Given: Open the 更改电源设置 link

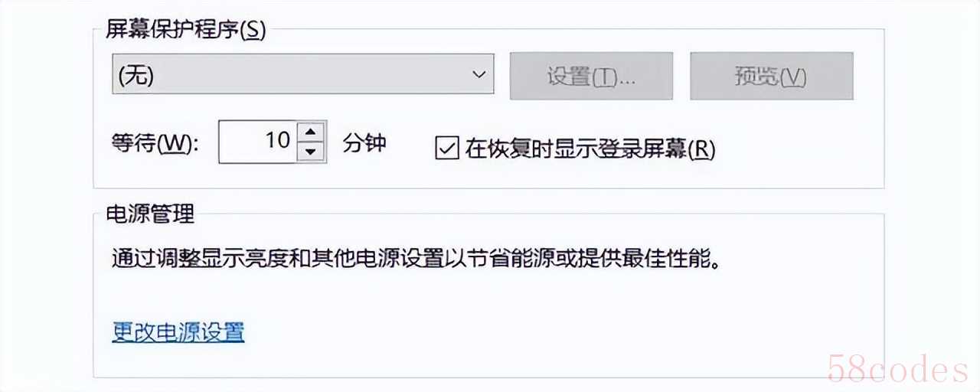Looking at the screenshot, I should tap(178, 332).
